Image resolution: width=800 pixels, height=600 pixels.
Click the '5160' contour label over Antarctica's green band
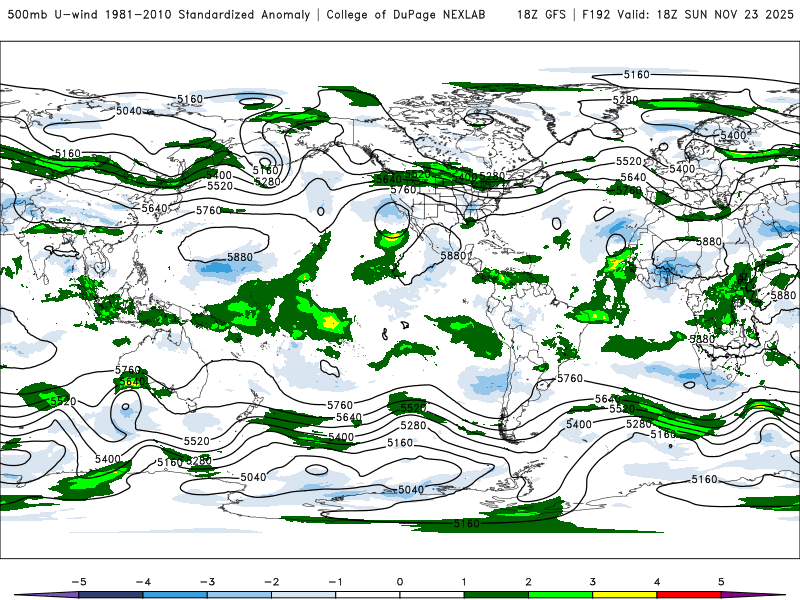click(x=466, y=523)
